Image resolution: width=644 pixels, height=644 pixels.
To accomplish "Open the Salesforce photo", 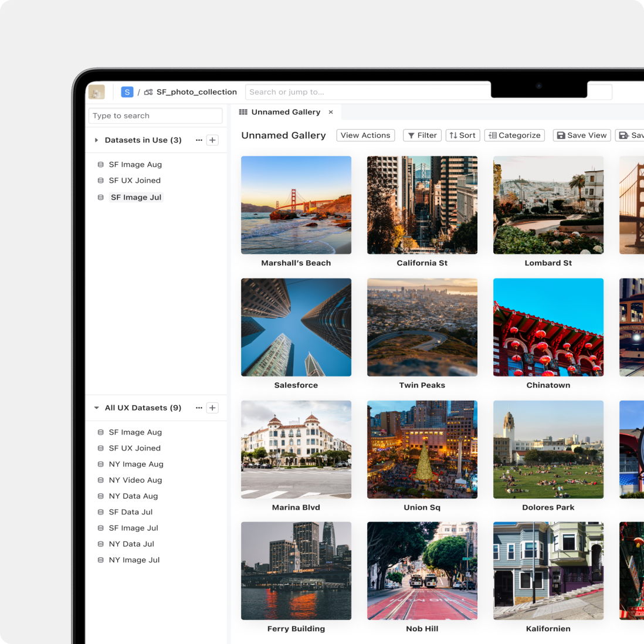I will click(x=296, y=327).
